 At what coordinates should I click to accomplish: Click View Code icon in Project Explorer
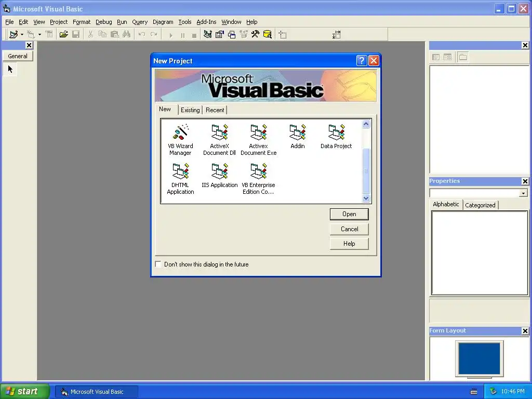436,57
